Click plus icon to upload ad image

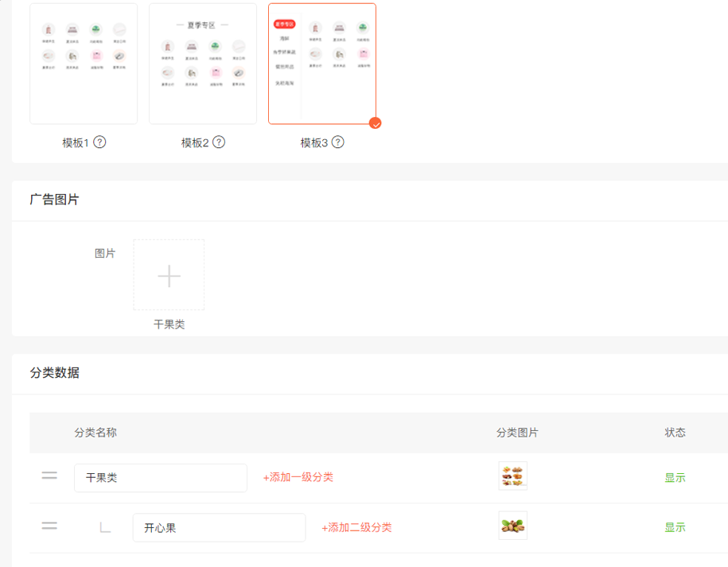tap(169, 275)
